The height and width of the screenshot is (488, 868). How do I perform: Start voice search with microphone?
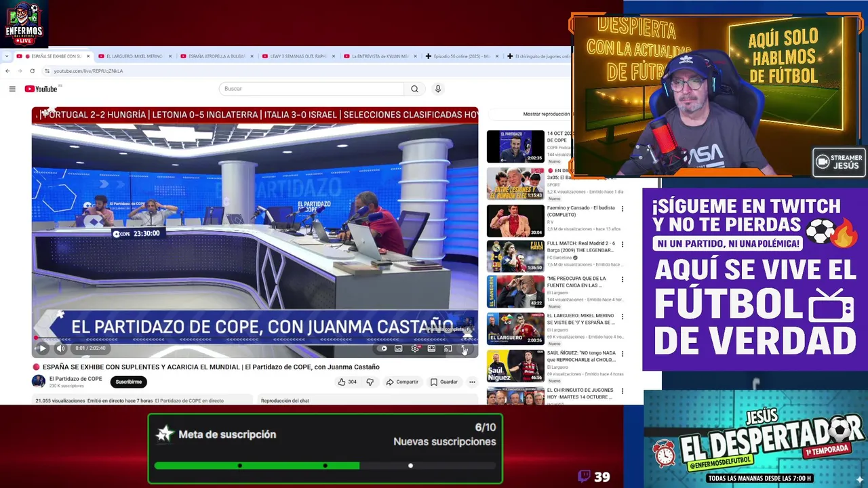(437, 89)
